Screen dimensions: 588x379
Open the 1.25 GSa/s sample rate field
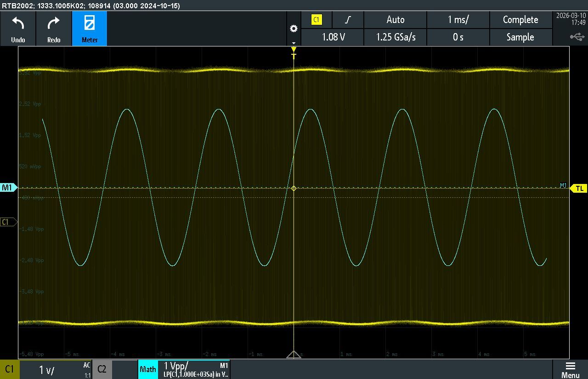tap(396, 37)
